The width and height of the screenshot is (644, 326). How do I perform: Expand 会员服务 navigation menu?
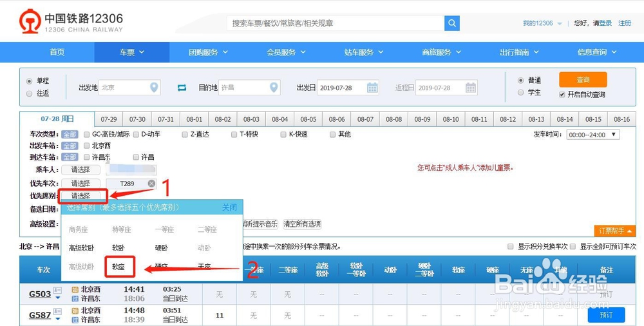click(x=287, y=52)
